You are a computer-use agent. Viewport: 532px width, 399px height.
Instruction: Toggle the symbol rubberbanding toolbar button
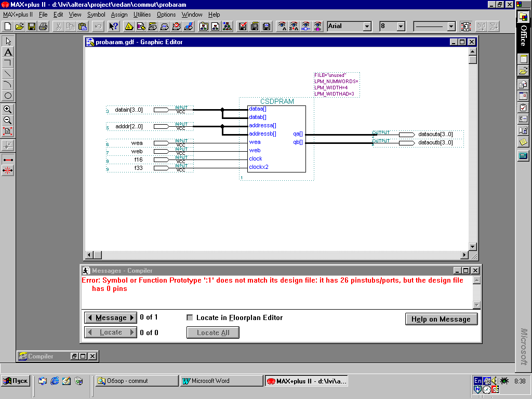(466, 26)
